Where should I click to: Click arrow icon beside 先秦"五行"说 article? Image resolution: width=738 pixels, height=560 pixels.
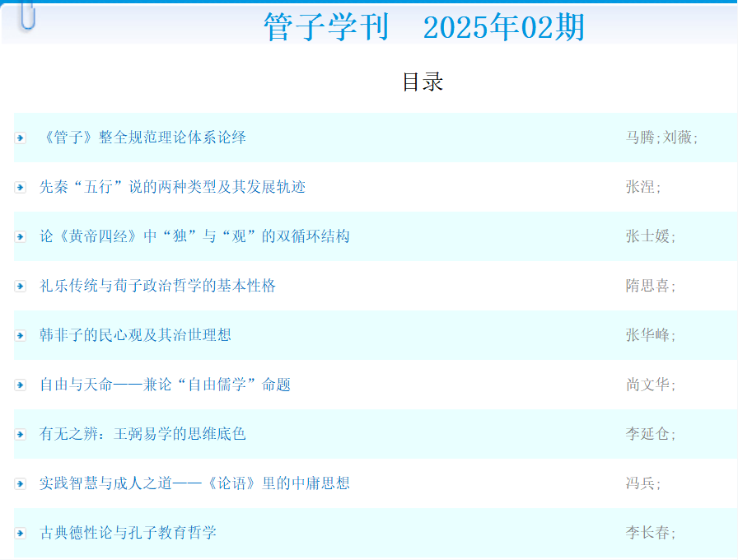click(x=21, y=187)
